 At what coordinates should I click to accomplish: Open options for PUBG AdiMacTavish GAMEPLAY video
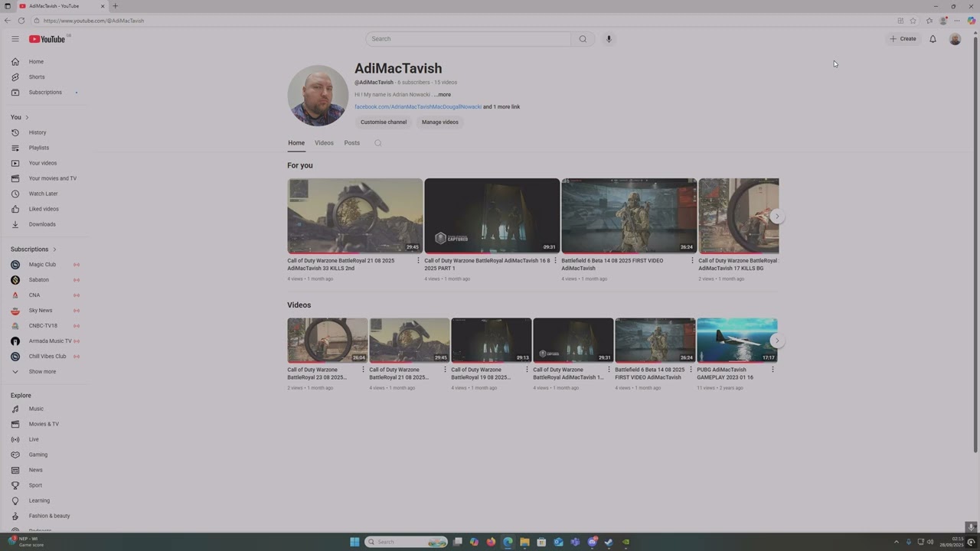[x=773, y=370]
